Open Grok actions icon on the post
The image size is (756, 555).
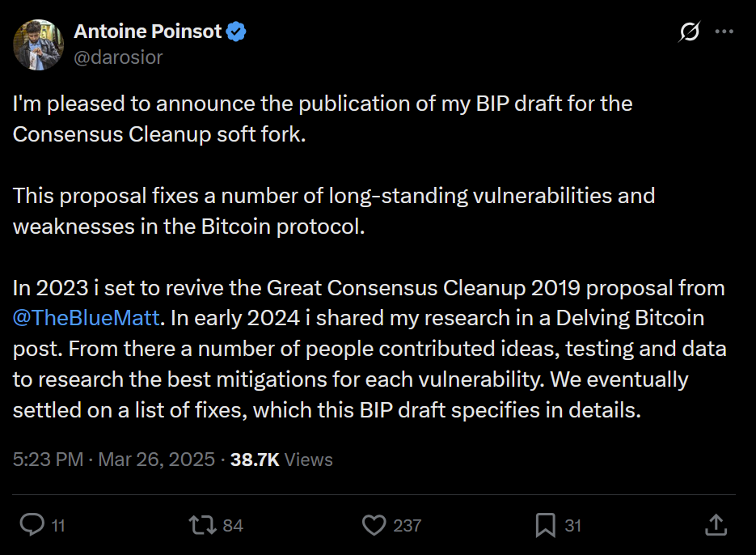tap(689, 32)
